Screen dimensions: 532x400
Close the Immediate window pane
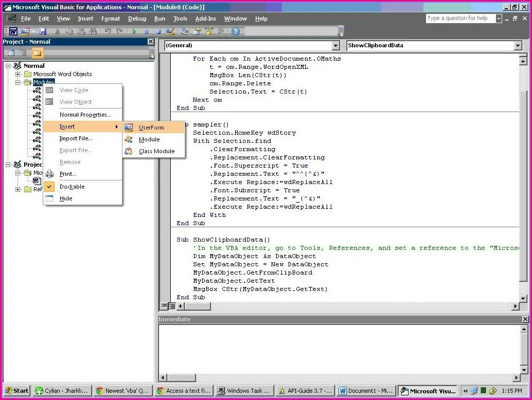click(525, 319)
